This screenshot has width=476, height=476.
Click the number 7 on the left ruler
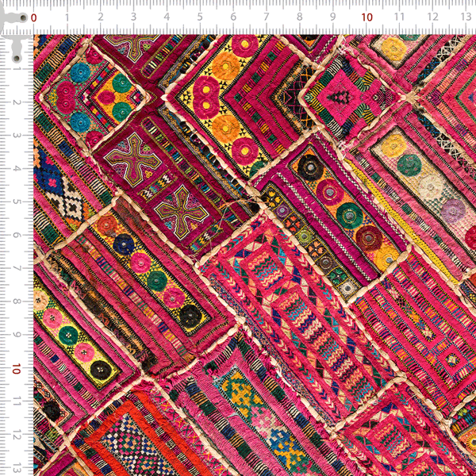[17, 268]
